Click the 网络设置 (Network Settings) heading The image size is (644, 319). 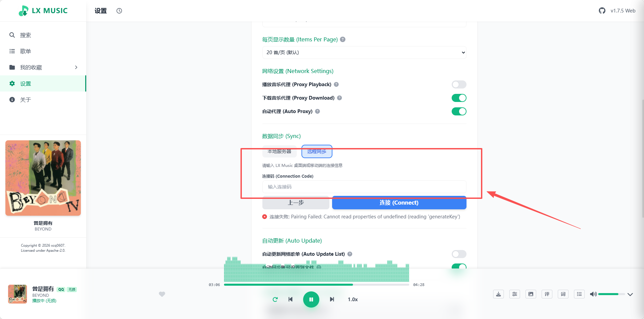[x=298, y=71]
